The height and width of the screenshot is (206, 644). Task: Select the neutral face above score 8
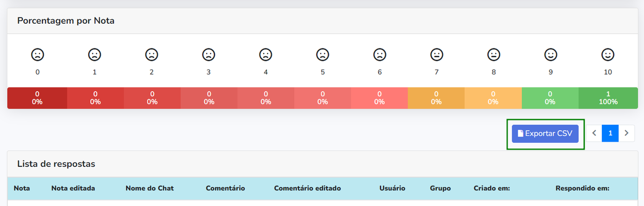pos(494,54)
